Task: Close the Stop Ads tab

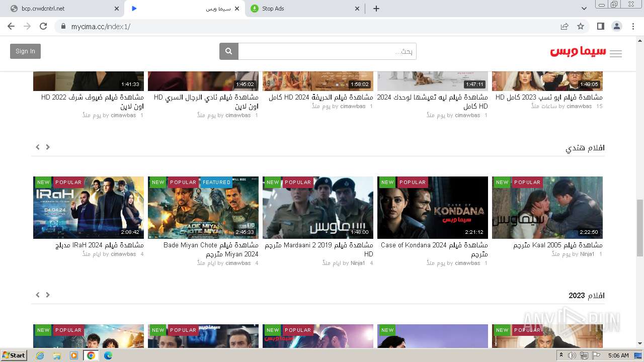Action: [358, 9]
